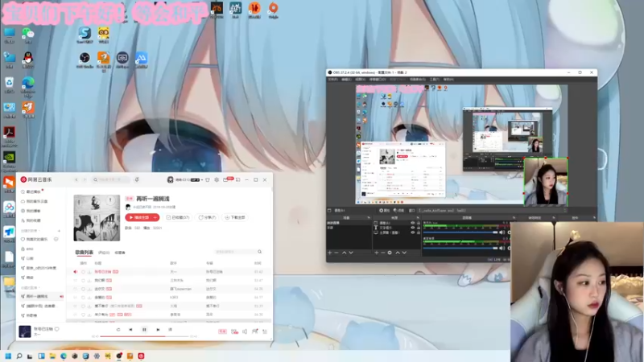Open the OBS 工具 menu
Viewport: 644px width, 362px height.
coord(434,80)
